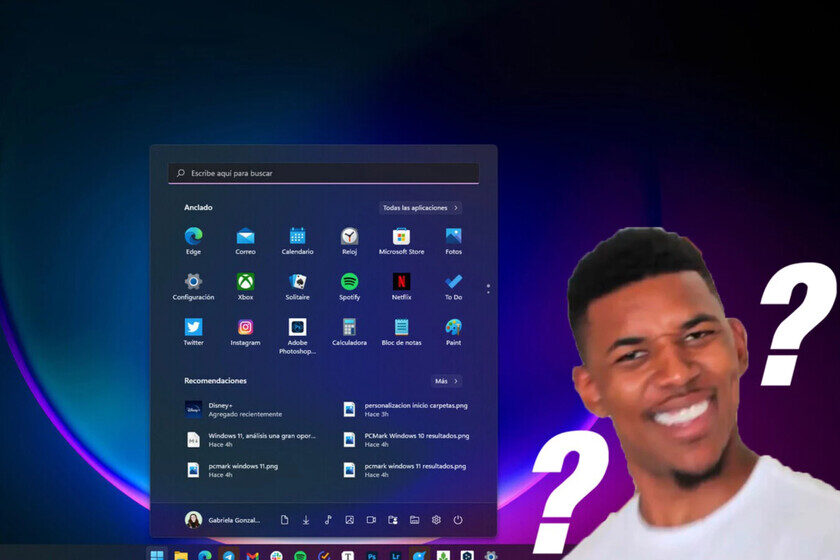840x560 pixels.
Task: Open Configuración in pinned apps
Action: (193, 286)
